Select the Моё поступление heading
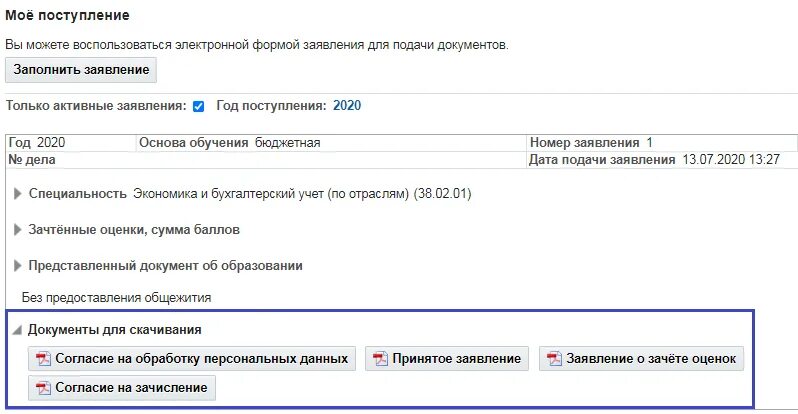Image resolution: width=798 pixels, height=414 pixels. click(67, 15)
